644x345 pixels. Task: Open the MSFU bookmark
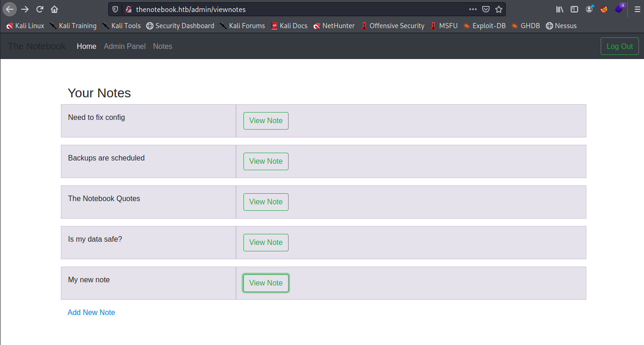(x=444, y=26)
